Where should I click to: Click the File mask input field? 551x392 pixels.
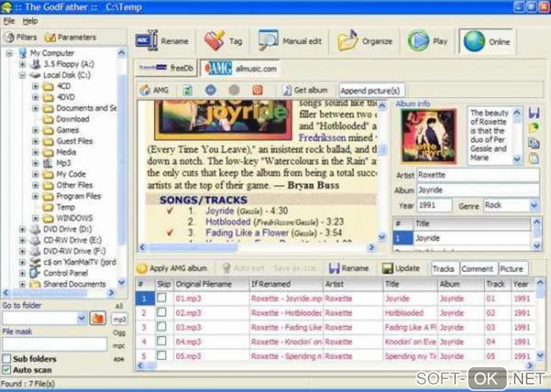(55, 344)
